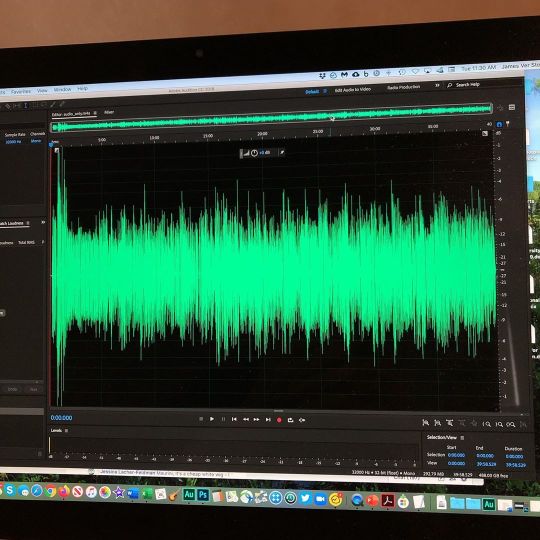Click the 30:00 mark on timeline ruler
540x540 pixels.
(x=375, y=129)
